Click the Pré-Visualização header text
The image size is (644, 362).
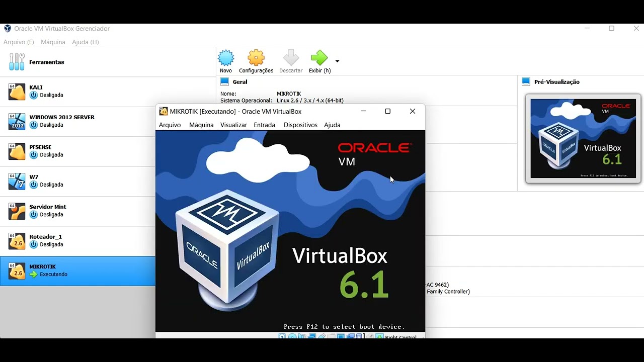click(557, 82)
